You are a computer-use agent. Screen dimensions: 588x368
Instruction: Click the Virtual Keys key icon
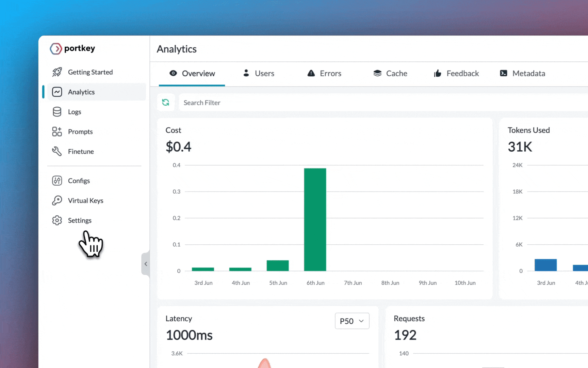click(x=57, y=200)
